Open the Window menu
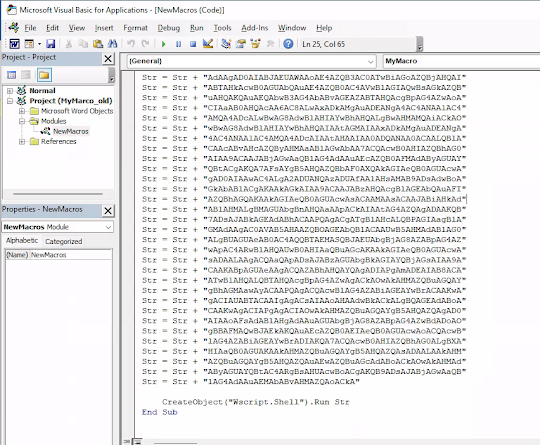 [x=292, y=28]
